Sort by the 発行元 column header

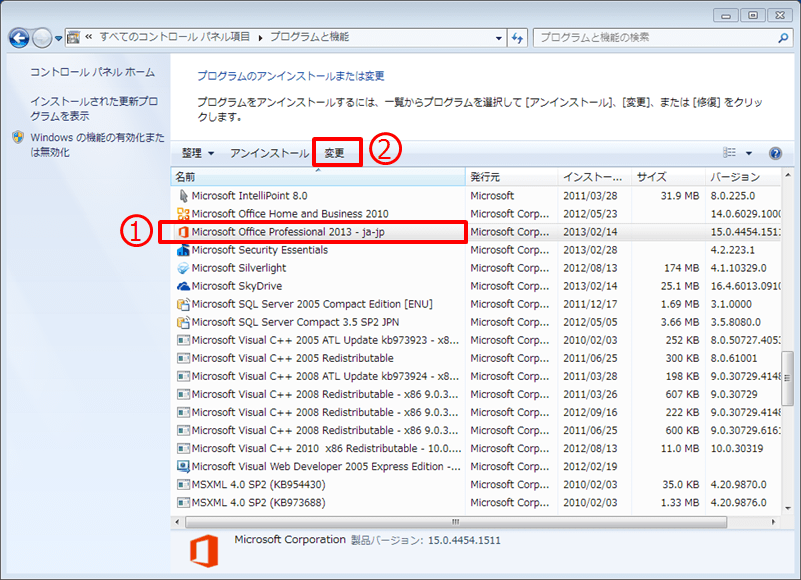(x=511, y=177)
